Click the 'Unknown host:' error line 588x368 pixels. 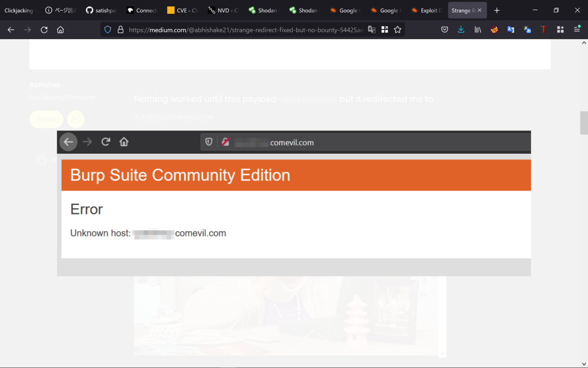click(148, 233)
